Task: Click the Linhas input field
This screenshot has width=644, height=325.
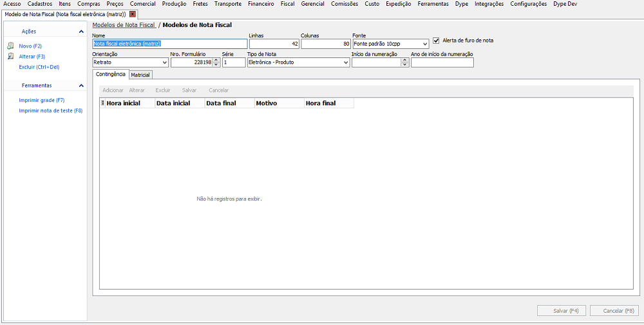Action: pos(274,44)
